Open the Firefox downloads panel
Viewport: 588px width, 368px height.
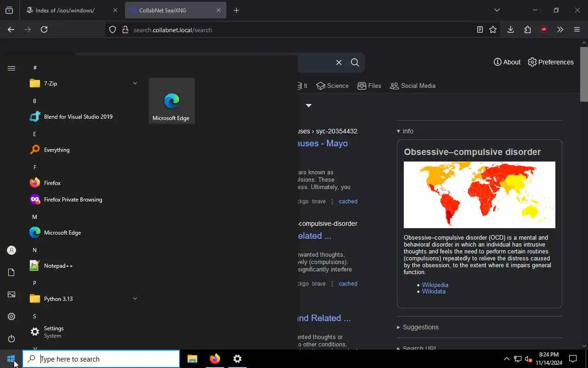(510, 29)
